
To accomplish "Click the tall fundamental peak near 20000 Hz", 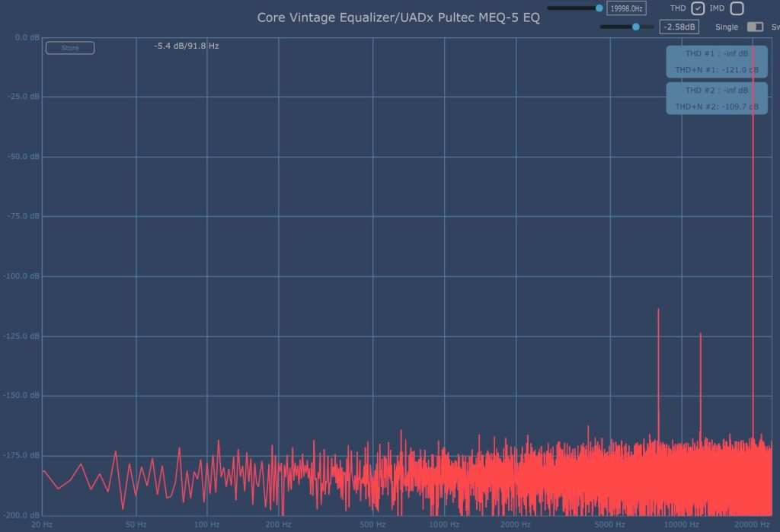I will pyautogui.click(x=753, y=228).
